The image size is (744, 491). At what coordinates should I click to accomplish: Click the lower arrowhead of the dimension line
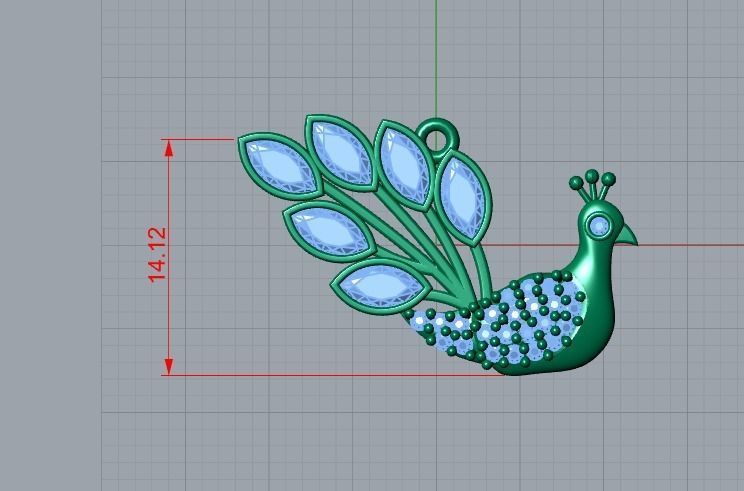(x=168, y=366)
